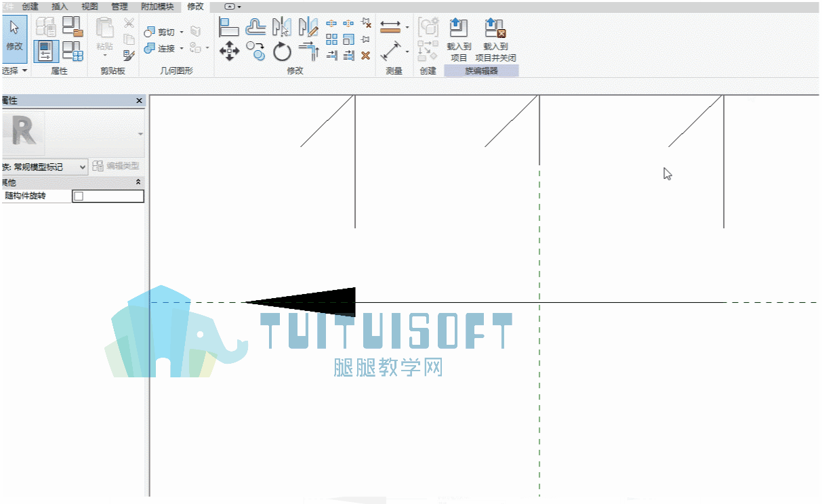The width and height of the screenshot is (822, 504).
Task: Select the Measure Between Two References icon
Action: (x=390, y=51)
